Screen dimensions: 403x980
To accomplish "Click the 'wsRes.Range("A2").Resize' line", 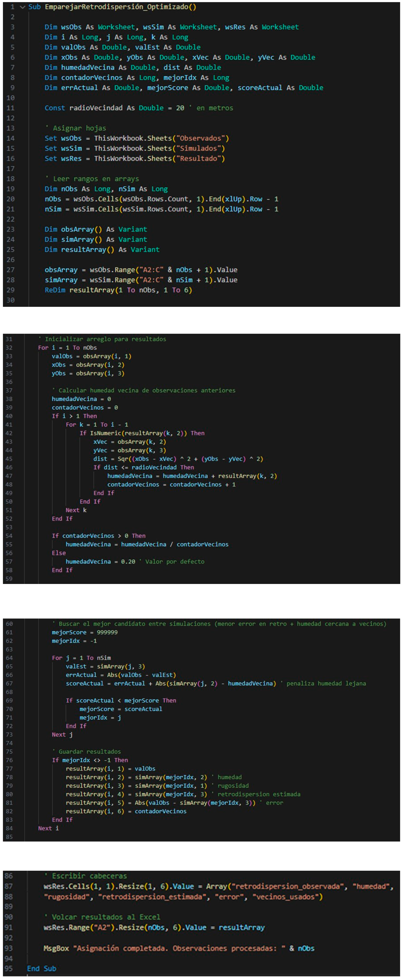I will (154, 928).
